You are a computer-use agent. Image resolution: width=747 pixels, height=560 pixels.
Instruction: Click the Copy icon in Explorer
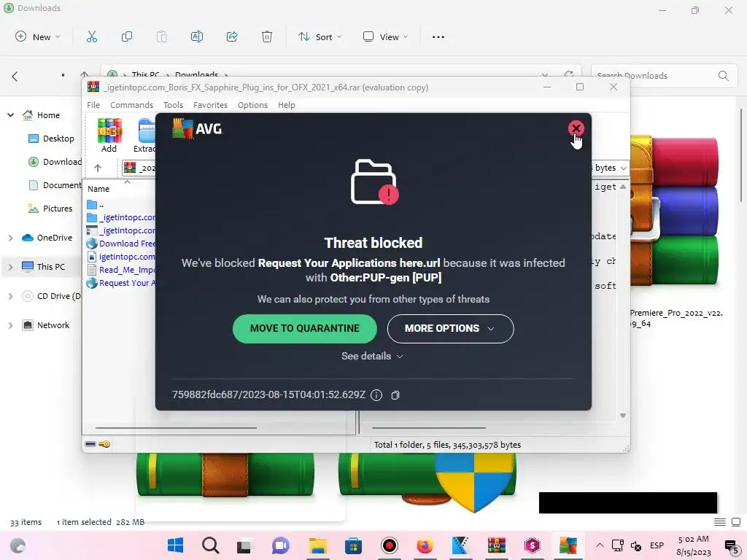(x=127, y=36)
